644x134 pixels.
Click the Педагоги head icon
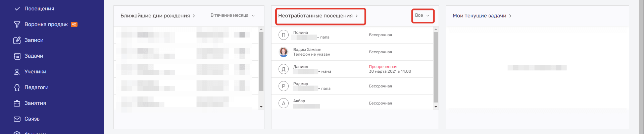(x=17, y=87)
